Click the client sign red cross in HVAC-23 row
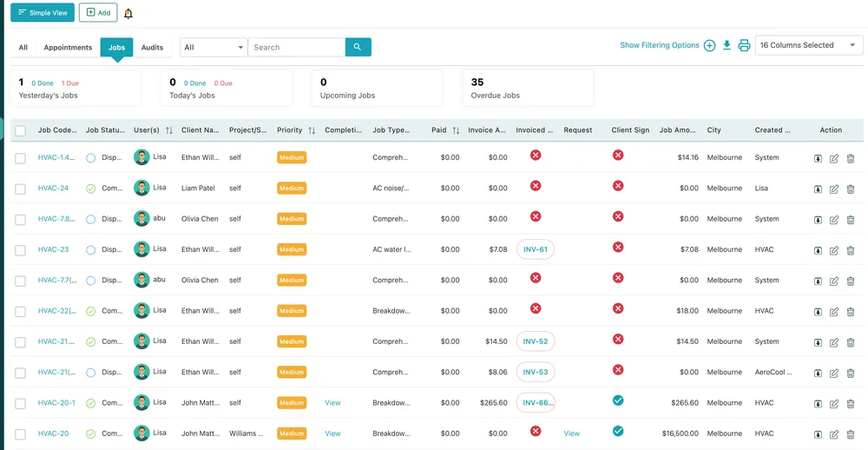 pyautogui.click(x=618, y=248)
